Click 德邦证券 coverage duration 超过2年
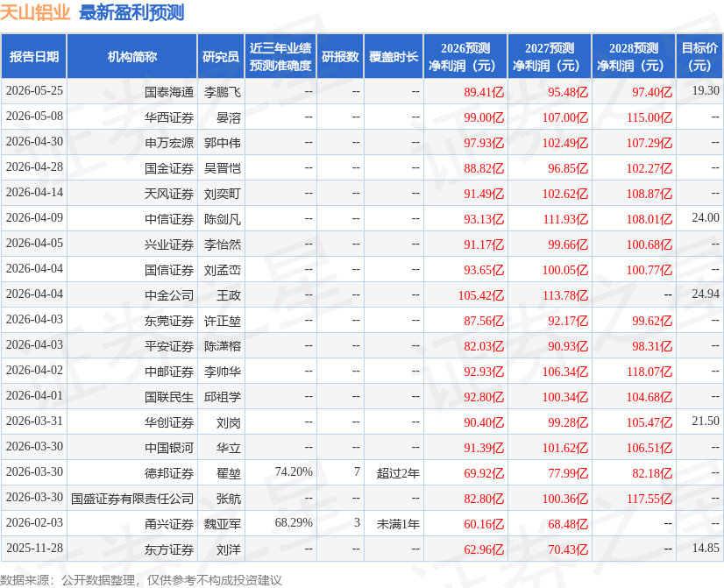The height and width of the screenshot is (588, 724). [398, 473]
